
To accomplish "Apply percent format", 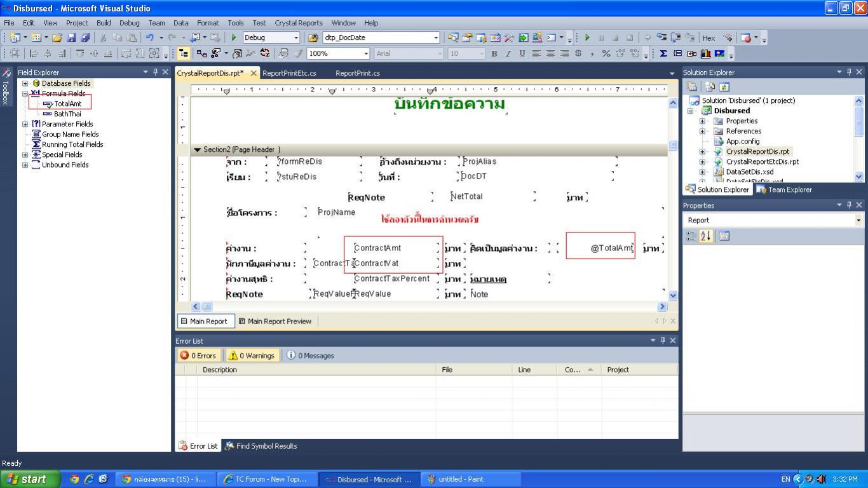I will click(606, 53).
